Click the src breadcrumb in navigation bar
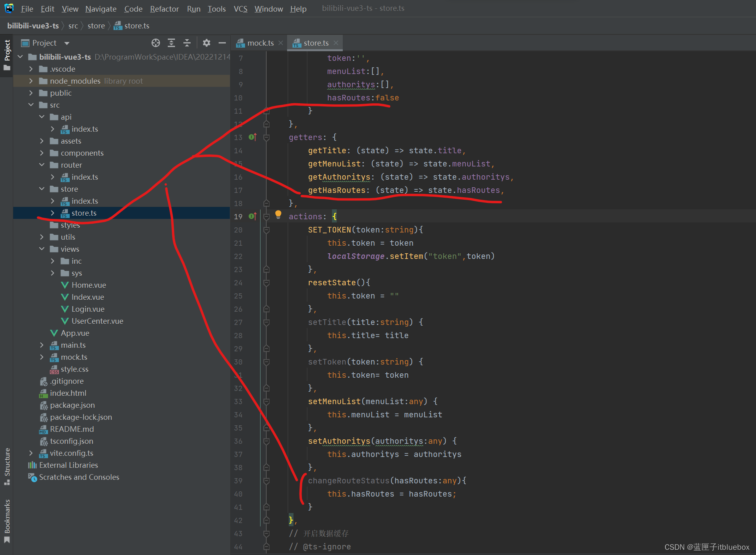 pos(73,26)
